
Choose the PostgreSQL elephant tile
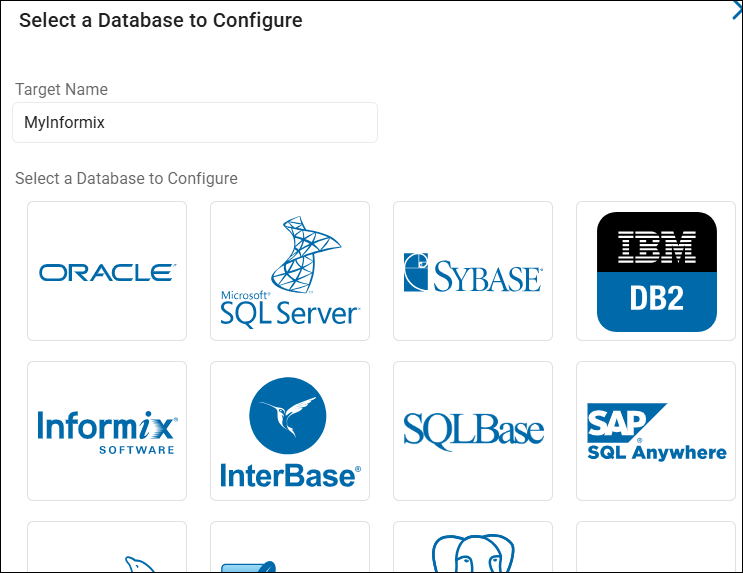click(x=473, y=548)
